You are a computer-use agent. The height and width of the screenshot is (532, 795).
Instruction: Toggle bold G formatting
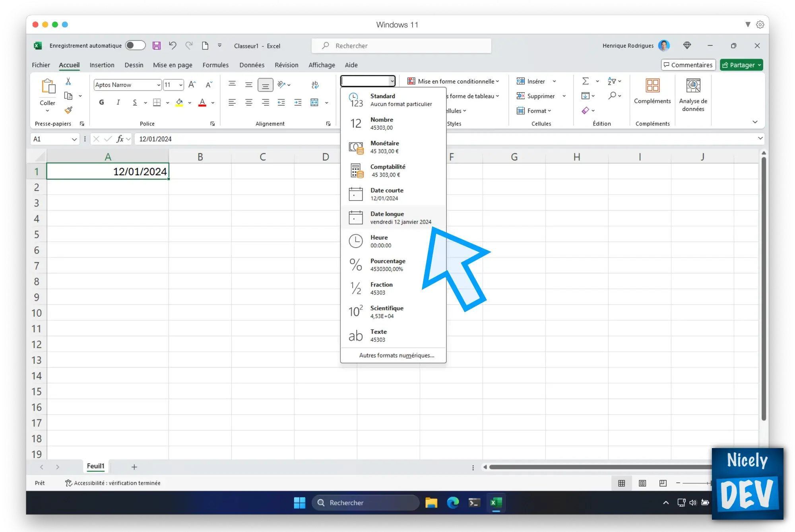tap(102, 103)
